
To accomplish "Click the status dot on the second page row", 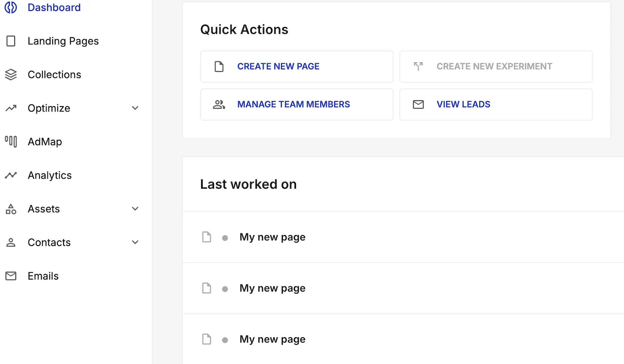I will [225, 289].
